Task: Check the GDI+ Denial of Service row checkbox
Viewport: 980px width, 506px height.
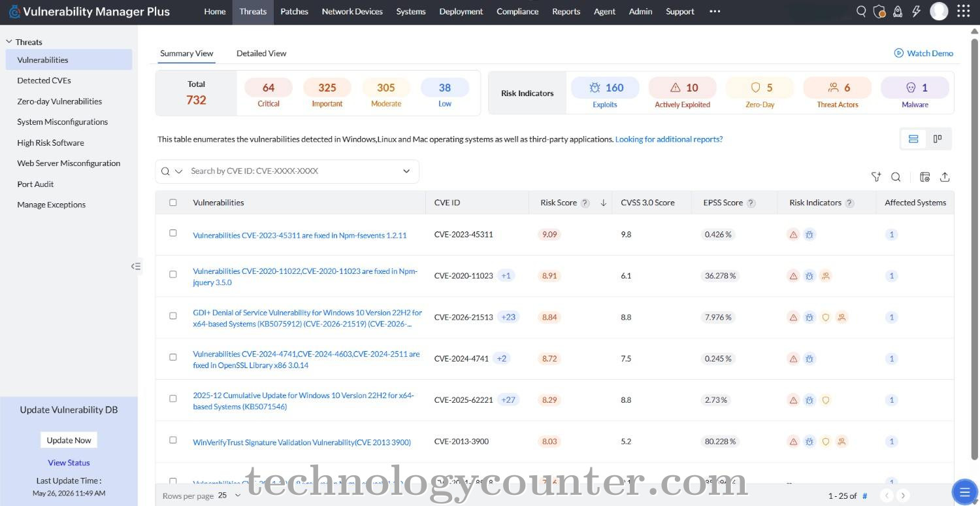Action: coord(173,316)
